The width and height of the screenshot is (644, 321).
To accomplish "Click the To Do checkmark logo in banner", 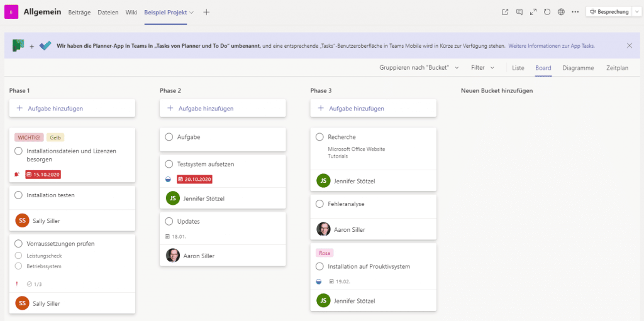I will point(45,46).
